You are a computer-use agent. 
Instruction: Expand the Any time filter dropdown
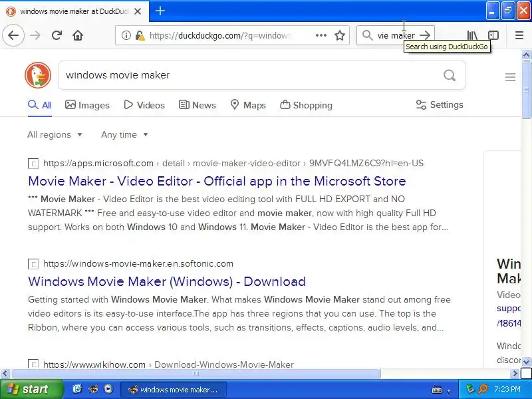coord(124,135)
